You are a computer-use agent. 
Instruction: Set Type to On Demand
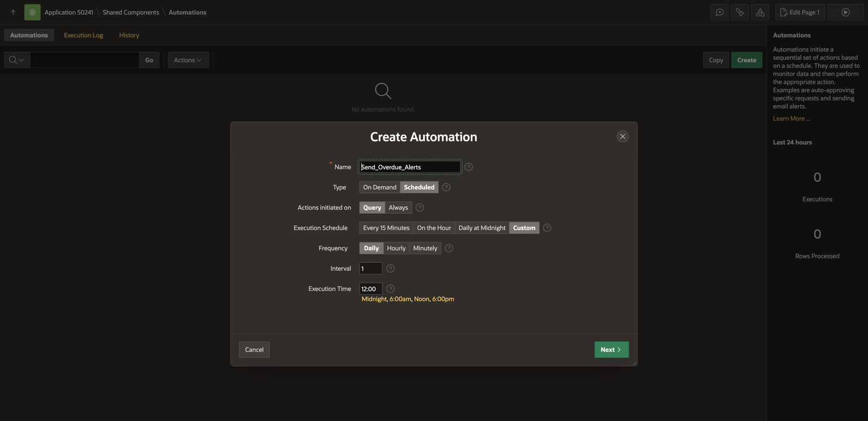(380, 187)
